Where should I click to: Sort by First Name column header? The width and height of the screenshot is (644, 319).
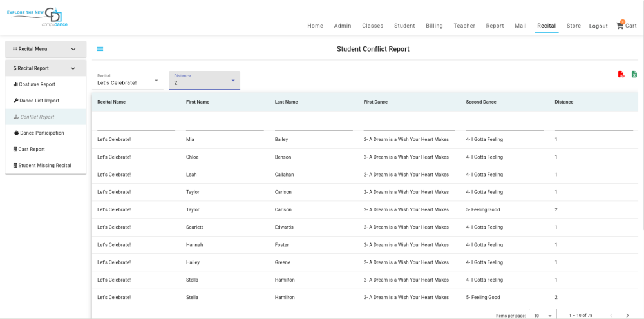coord(198,102)
